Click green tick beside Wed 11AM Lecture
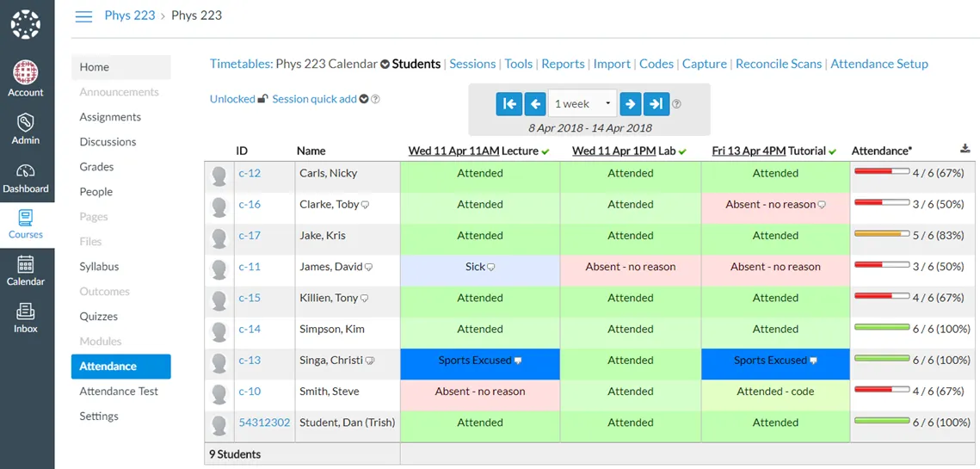 point(545,152)
